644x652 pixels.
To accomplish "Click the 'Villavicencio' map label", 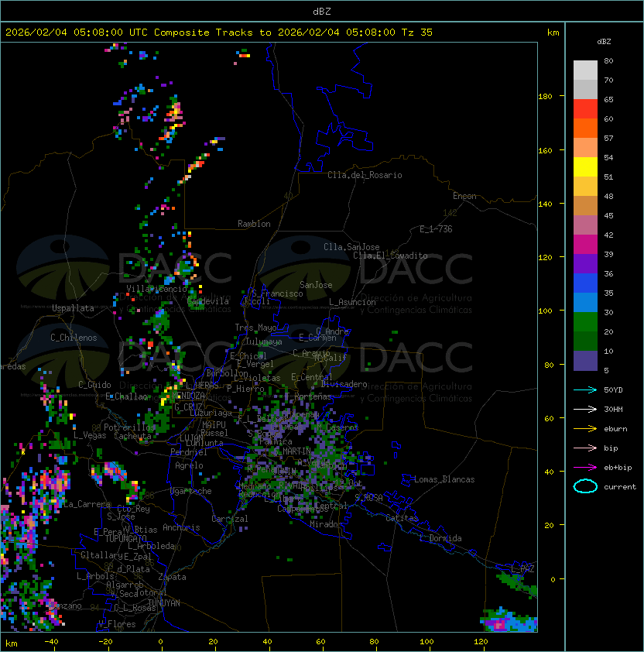I will coord(156,289).
